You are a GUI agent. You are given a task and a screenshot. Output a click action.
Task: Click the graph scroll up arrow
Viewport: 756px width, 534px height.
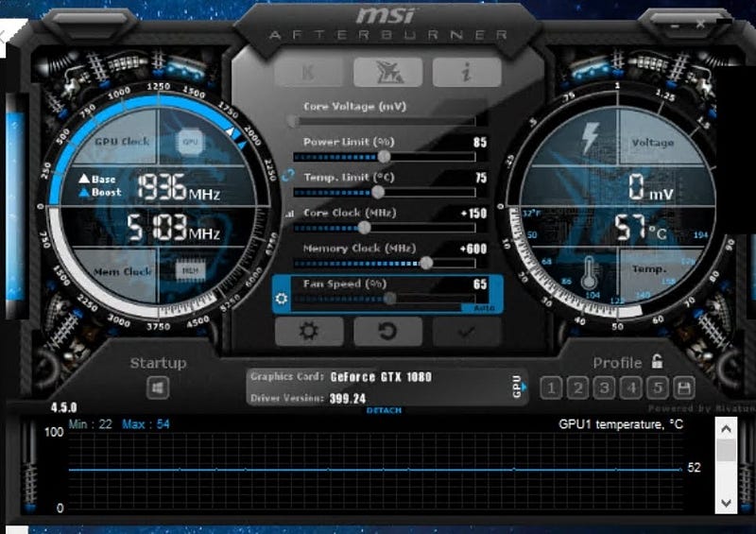coord(726,429)
